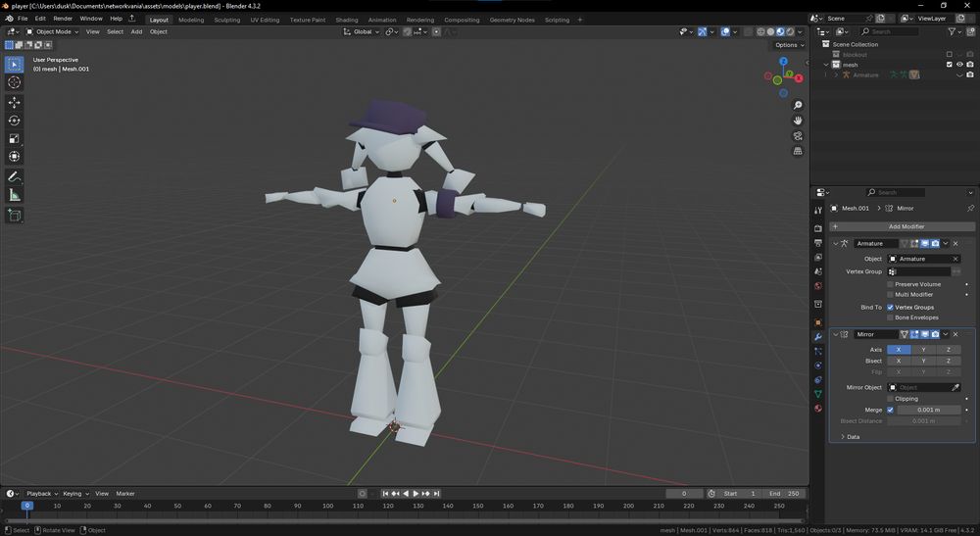
Task: Open the Object Mode dropdown
Action: (53, 31)
